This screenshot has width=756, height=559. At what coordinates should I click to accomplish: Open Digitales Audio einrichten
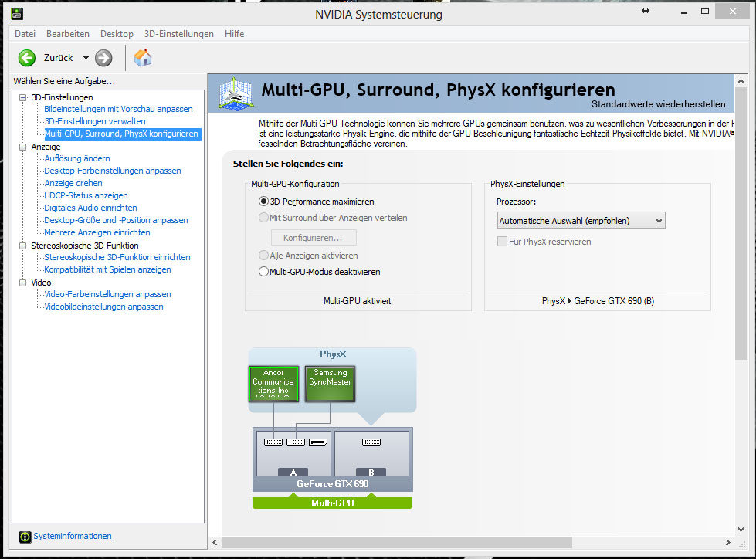(90, 208)
